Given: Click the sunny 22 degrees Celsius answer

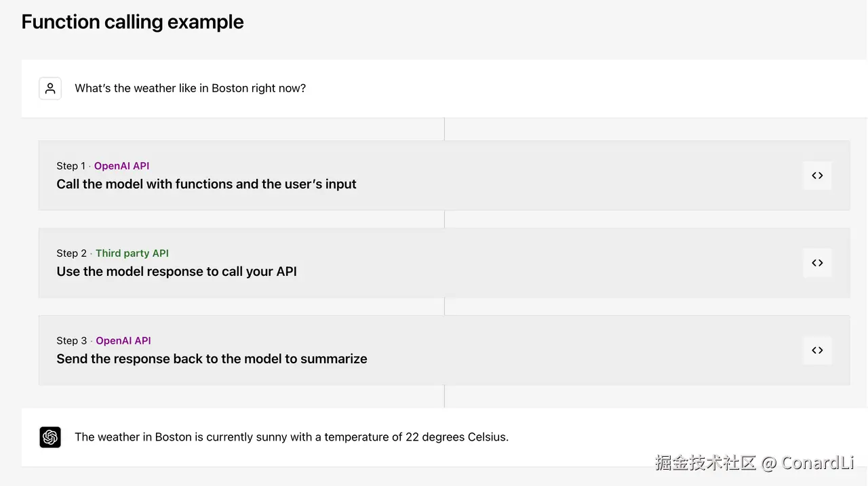Looking at the screenshot, I should click(x=292, y=437).
